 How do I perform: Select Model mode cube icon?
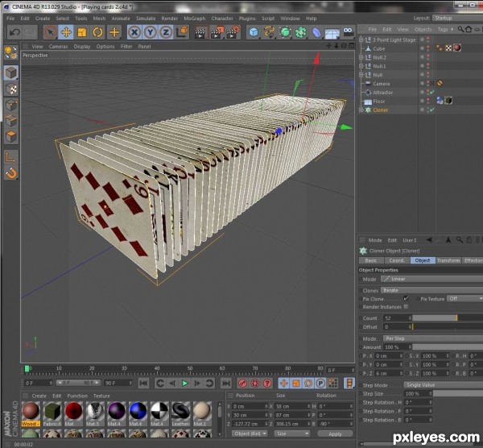point(11,73)
